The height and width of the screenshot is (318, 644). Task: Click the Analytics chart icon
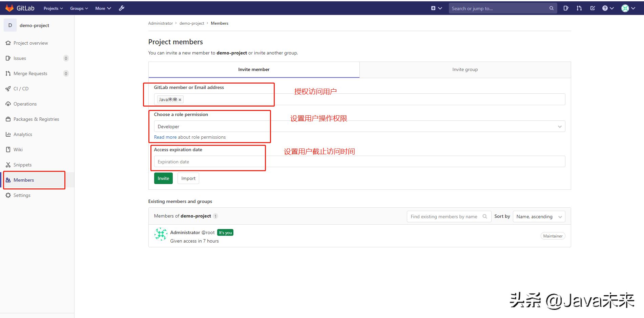[8, 134]
